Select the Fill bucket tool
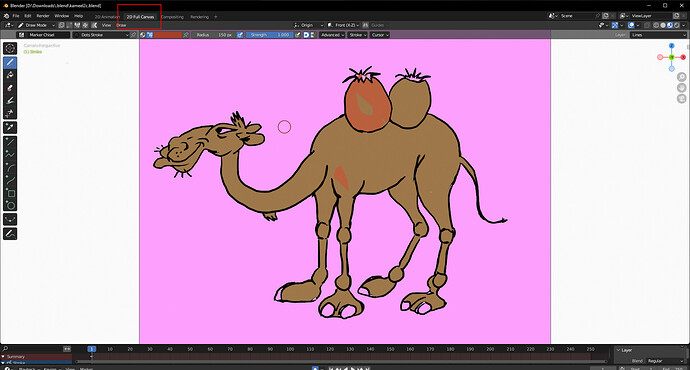Viewport: 690px width, 370px height. [x=10, y=75]
